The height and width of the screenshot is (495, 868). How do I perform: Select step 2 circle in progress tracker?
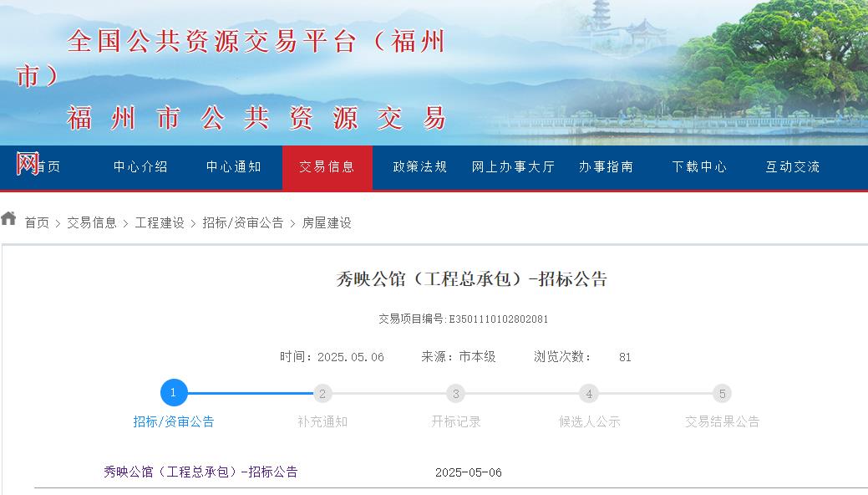[322, 394]
